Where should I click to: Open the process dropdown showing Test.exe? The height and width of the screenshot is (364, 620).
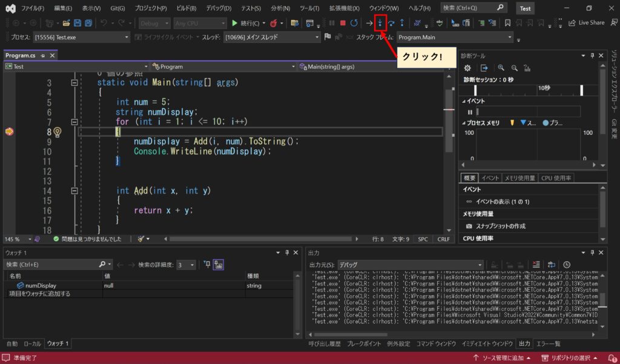82,37
